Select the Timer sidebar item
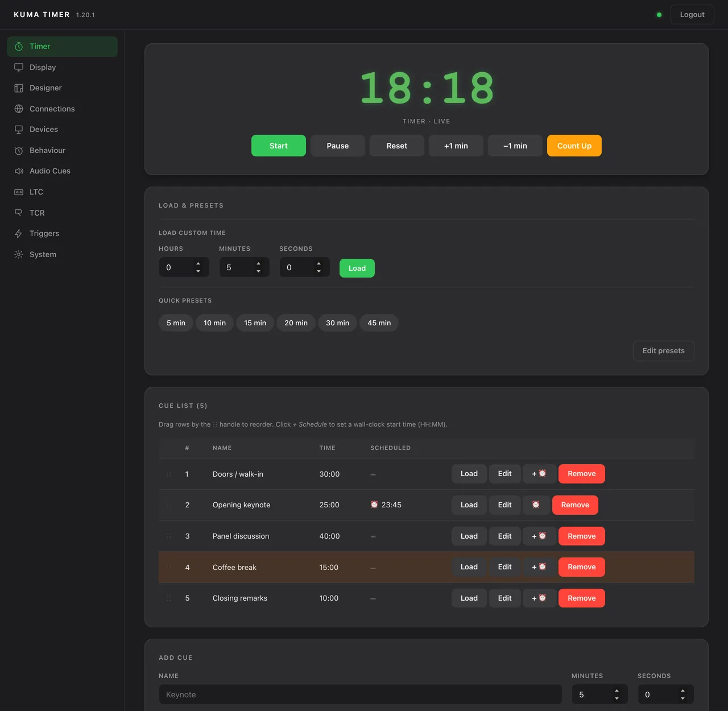This screenshot has width=728, height=711. click(x=62, y=47)
